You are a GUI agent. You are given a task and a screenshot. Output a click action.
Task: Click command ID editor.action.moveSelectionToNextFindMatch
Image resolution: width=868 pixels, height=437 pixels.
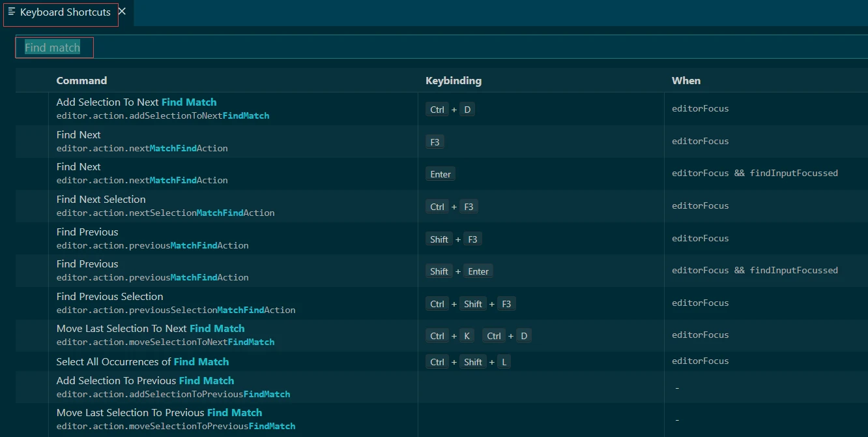coord(166,342)
